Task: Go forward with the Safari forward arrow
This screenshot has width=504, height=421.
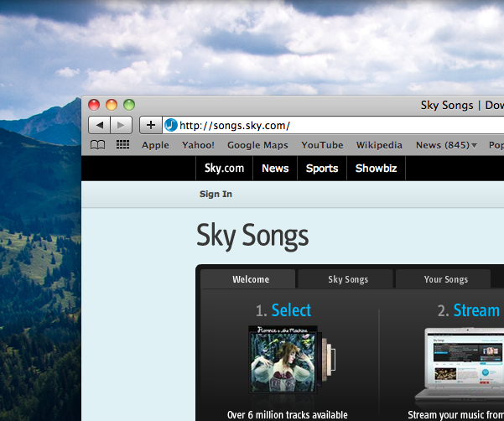Action: click(x=122, y=125)
